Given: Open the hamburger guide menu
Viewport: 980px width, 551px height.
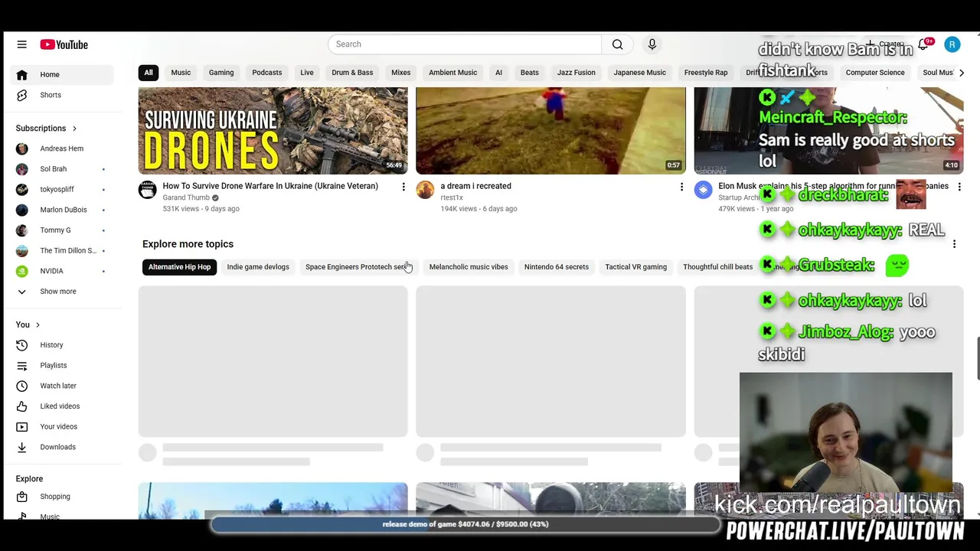Looking at the screenshot, I should [x=21, y=44].
